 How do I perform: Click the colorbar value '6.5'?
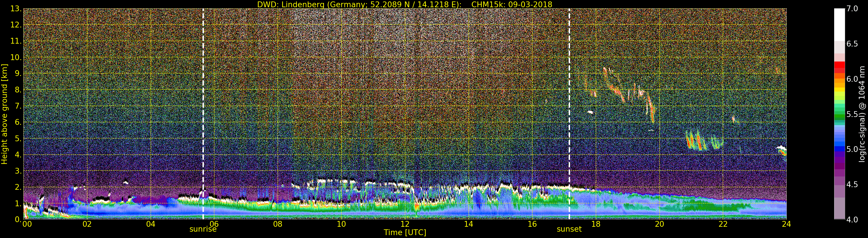tap(852, 44)
